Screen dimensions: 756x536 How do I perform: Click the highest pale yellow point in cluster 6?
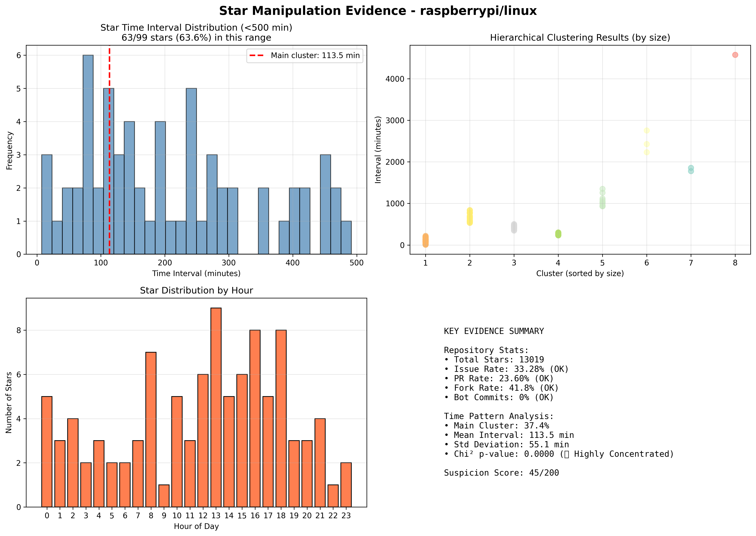pos(647,130)
